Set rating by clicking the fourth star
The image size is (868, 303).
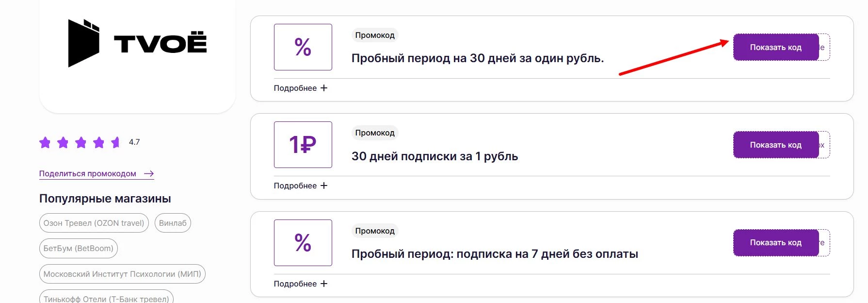tap(97, 142)
